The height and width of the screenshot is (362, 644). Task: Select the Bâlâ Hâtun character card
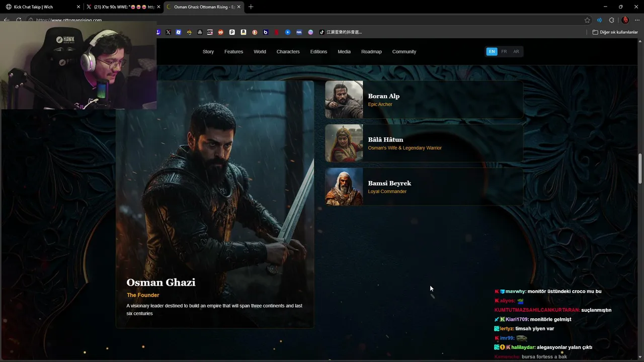tap(424, 143)
